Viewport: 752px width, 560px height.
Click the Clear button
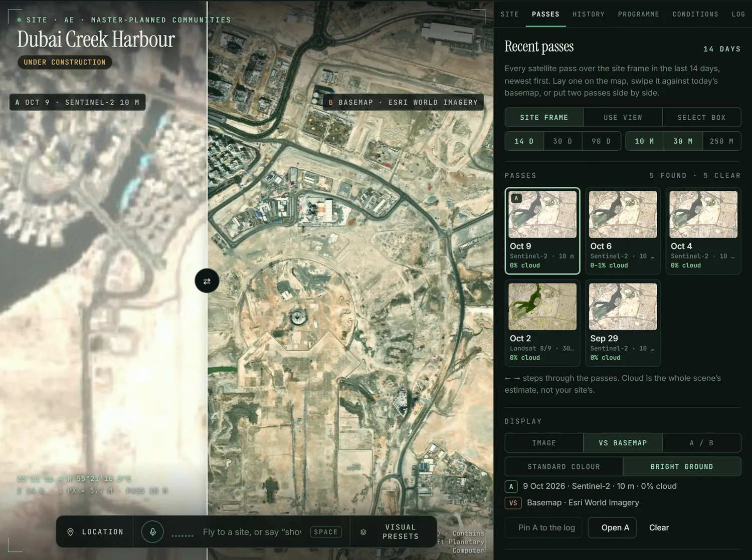click(659, 527)
